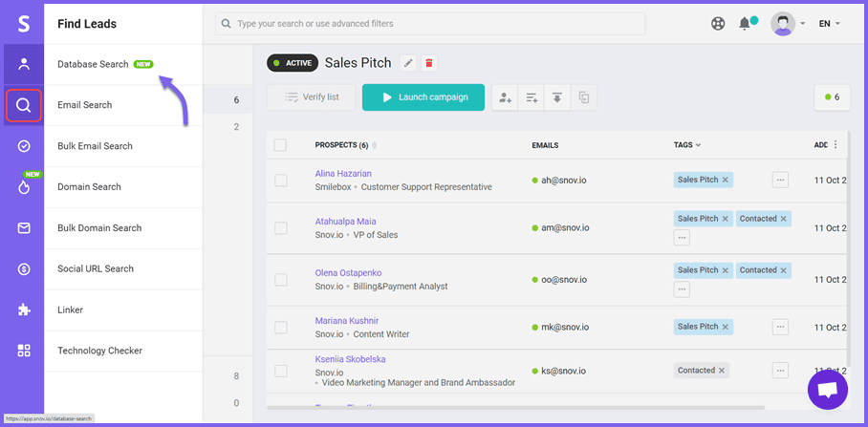Edit Sales Pitch list name pencil icon

[408, 63]
